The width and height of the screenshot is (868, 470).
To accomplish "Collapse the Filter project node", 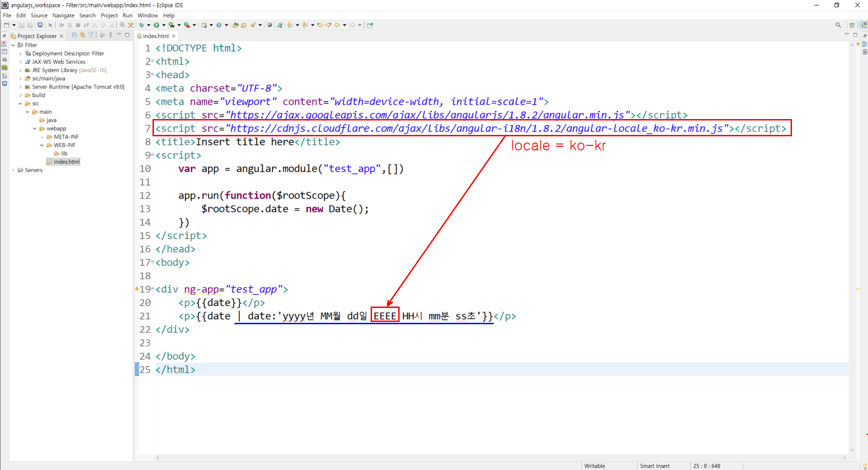I will pyautogui.click(x=13, y=45).
